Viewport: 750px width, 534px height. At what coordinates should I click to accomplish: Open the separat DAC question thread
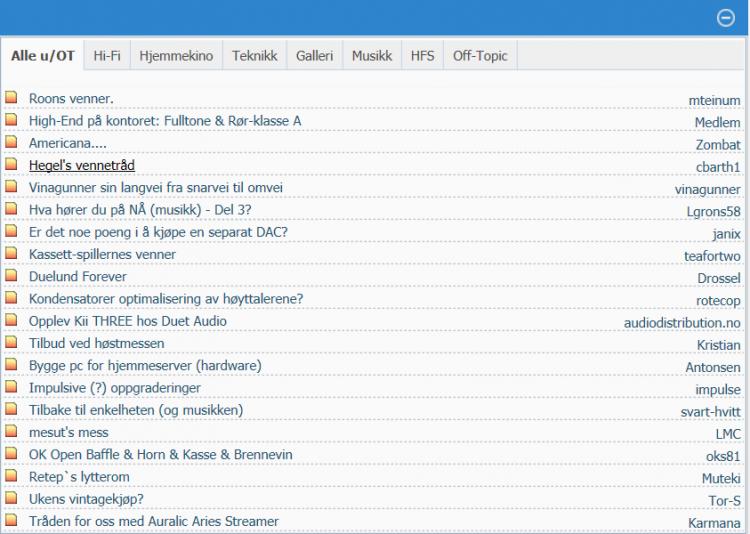point(158,232)
